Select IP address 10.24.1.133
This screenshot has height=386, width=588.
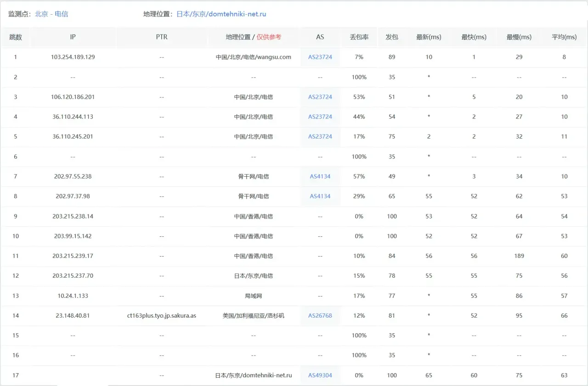[x=73, y=296]
